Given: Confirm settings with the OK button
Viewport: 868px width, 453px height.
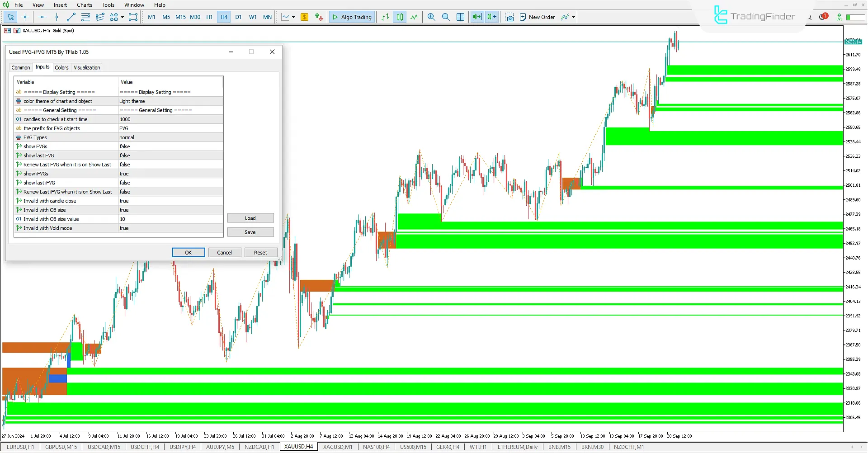Looking at the screenshot, I should (189, 252).
